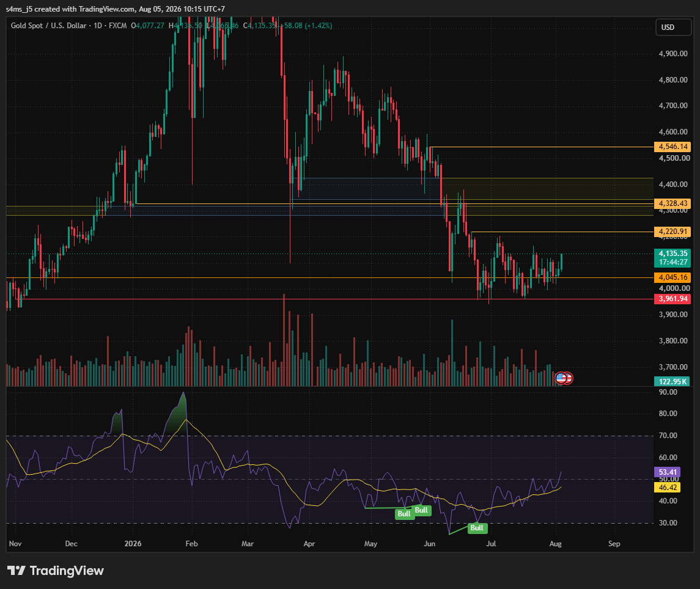Click the 2026 label on time axis
The height and width of the screenshot is (589, 700).
pos(133,544)
